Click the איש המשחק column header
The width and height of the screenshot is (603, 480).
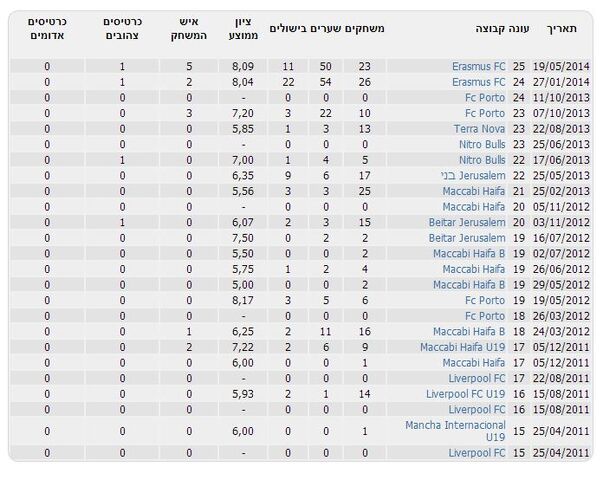tap(188, 29)
